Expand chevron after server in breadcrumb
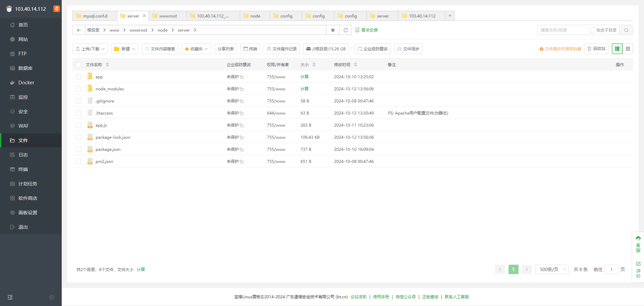644x306 pixels. 195,30
